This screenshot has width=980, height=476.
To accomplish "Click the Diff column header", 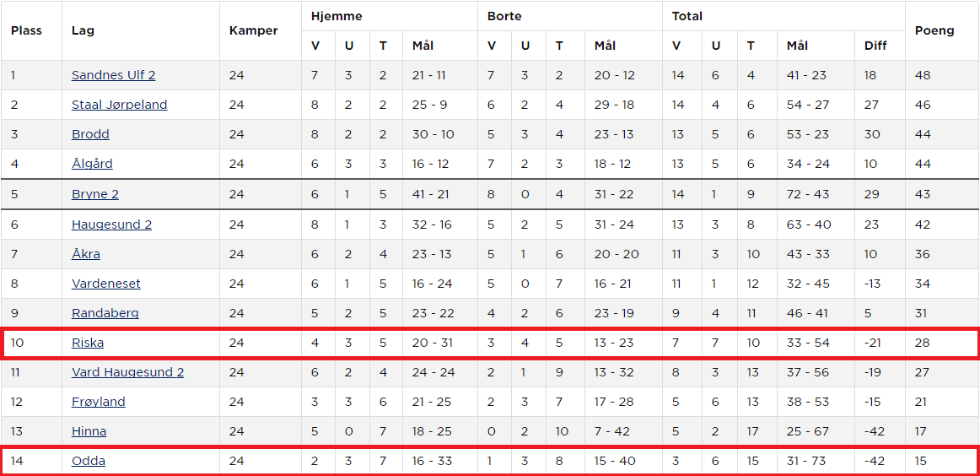I will (x=875, y=46).
